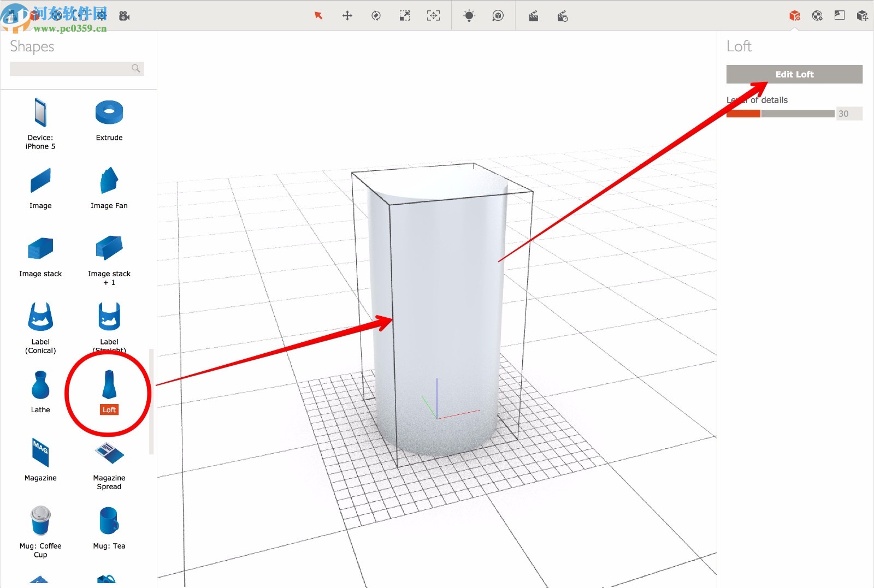Select the arrow selection tool
874x588 pixels.
point(318,16)
